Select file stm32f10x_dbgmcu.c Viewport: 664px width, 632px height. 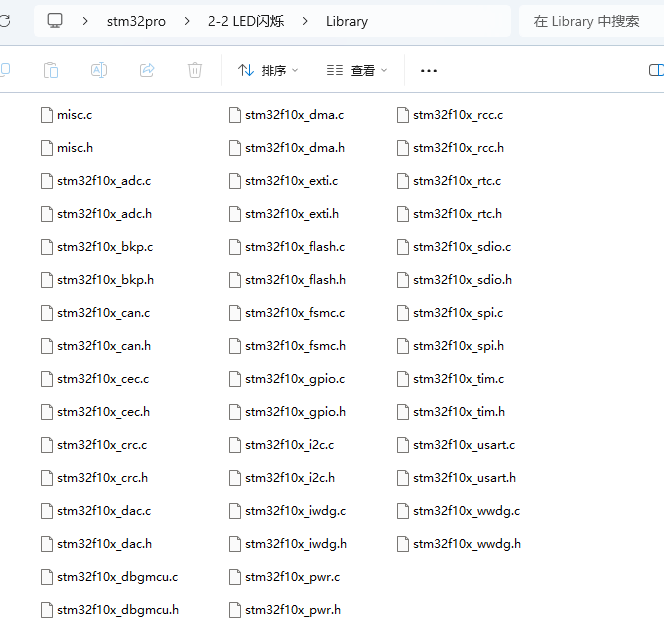110,577
